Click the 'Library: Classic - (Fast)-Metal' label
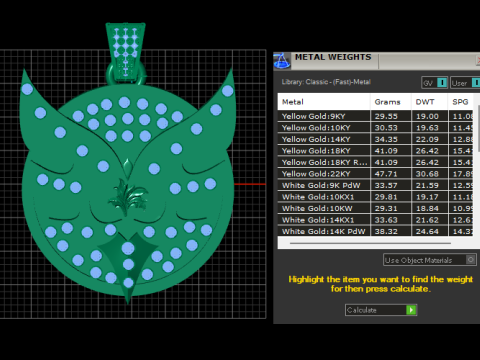 [x=326, y=82]
